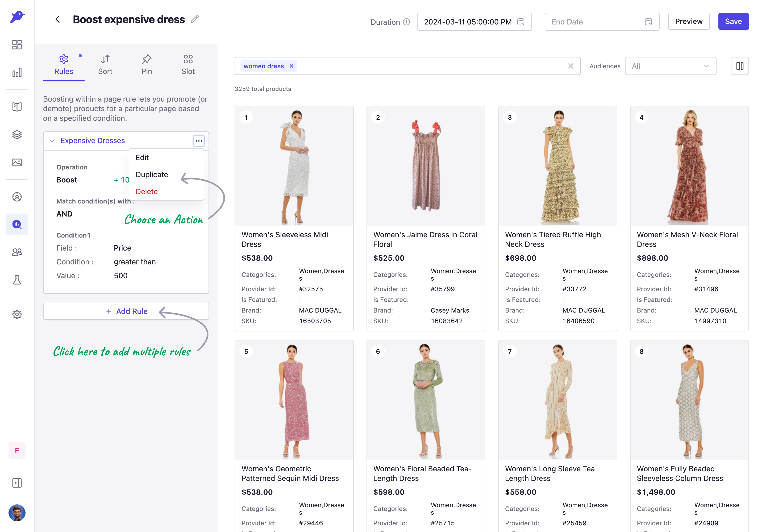Switch to the Slot tab
This screenshot has width=766, height=532.
click(188, 65)
